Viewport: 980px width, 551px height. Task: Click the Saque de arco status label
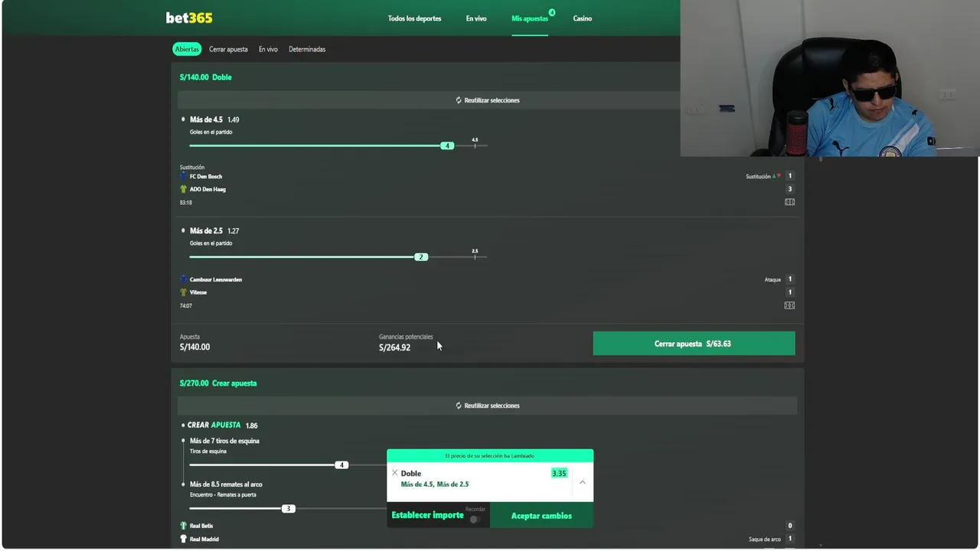tap(765, 539)
